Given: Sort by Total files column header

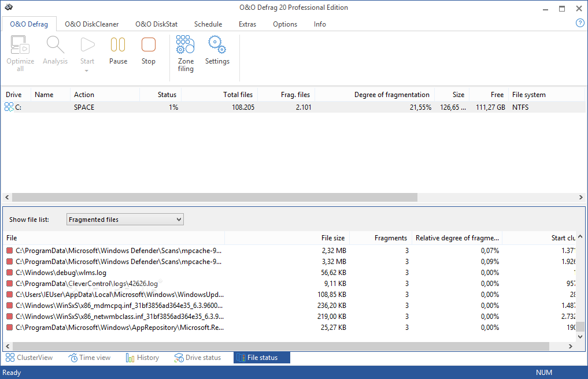Looking at the screenshot, I should click(220, 95).
